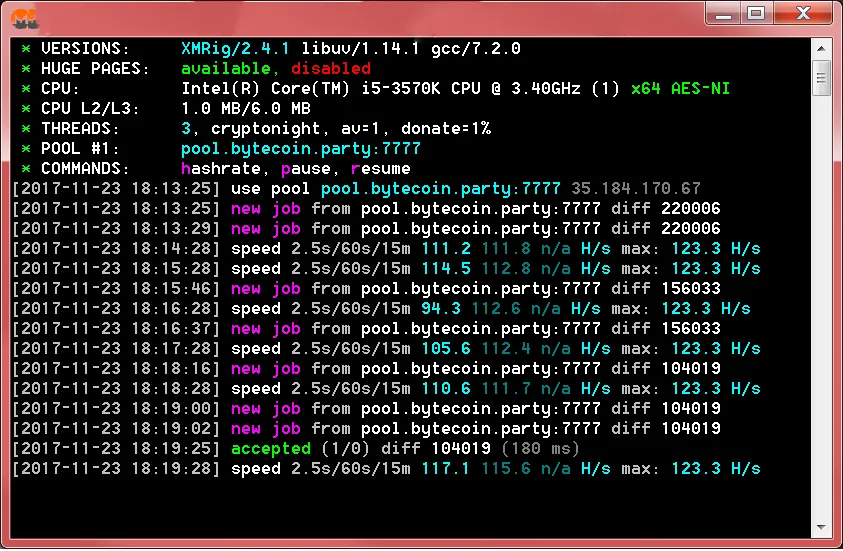Click the 'COMMANDS:' label
The height and width of the screenshot is (551, 843).
tap(85, 169)
